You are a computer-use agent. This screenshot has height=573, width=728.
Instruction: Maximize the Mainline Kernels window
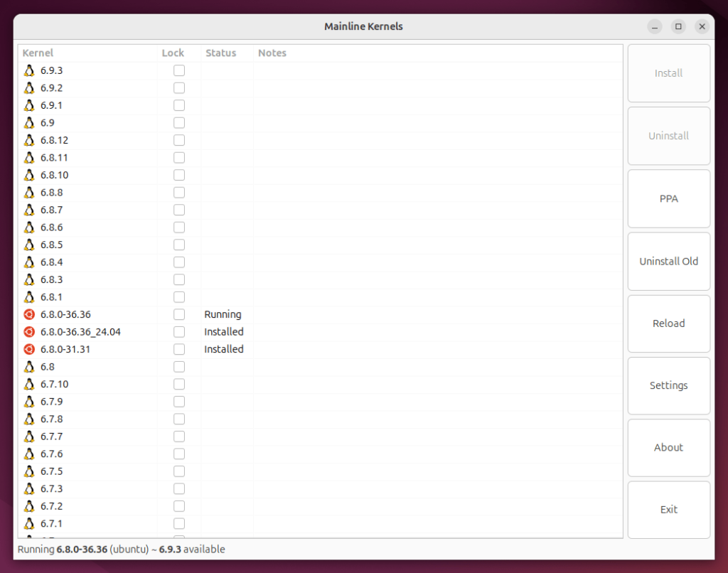click(678, 26)
